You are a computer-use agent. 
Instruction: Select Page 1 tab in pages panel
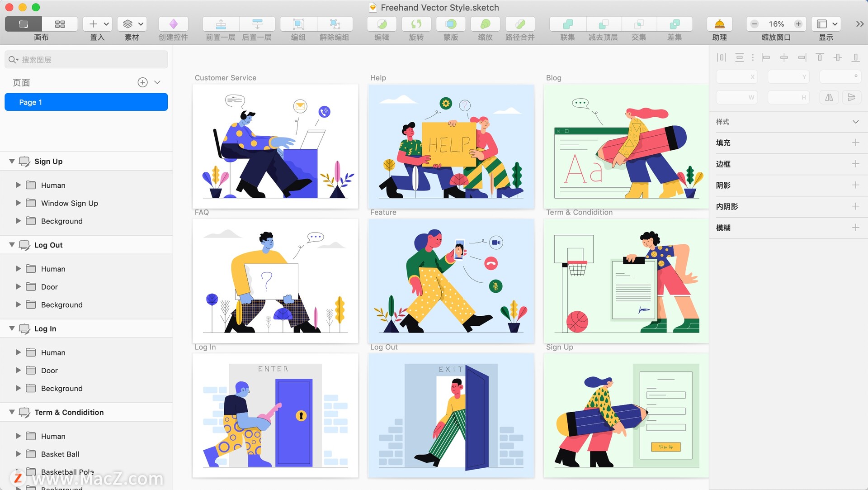(86, 102)
